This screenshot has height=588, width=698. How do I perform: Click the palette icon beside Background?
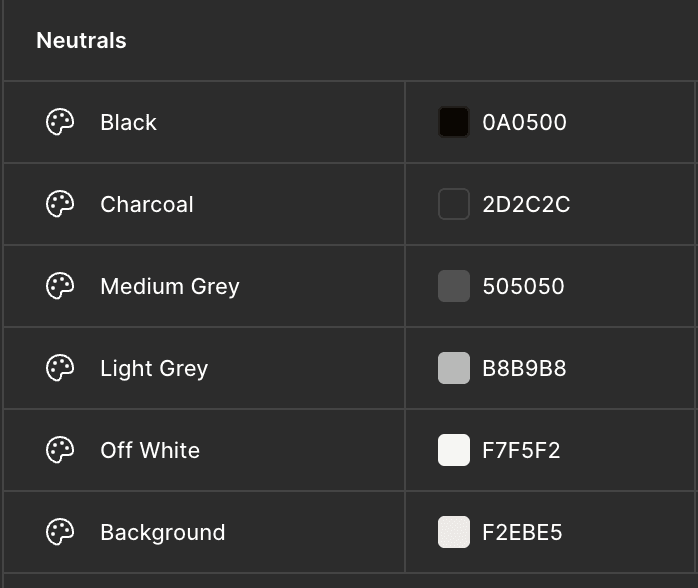[x=60, y=531]
